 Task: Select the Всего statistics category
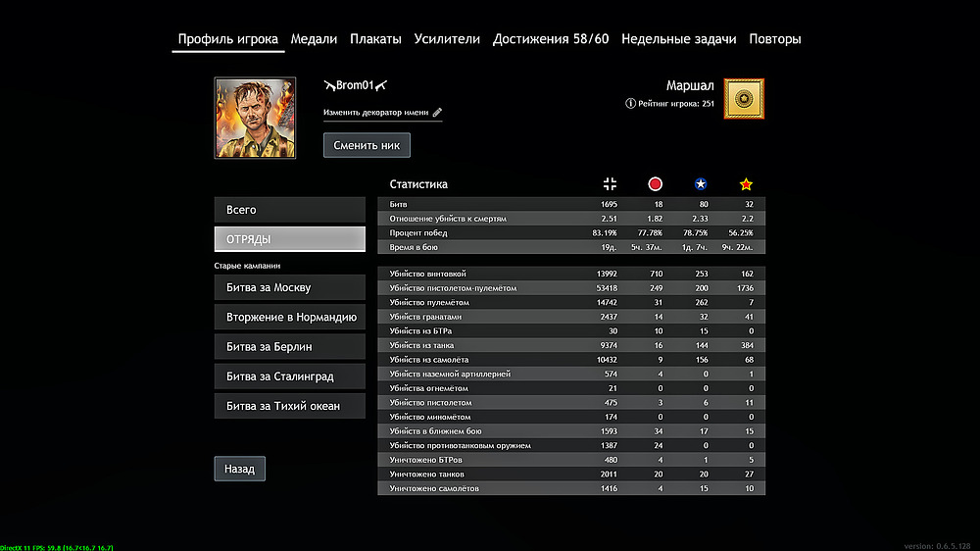point(289,210)
